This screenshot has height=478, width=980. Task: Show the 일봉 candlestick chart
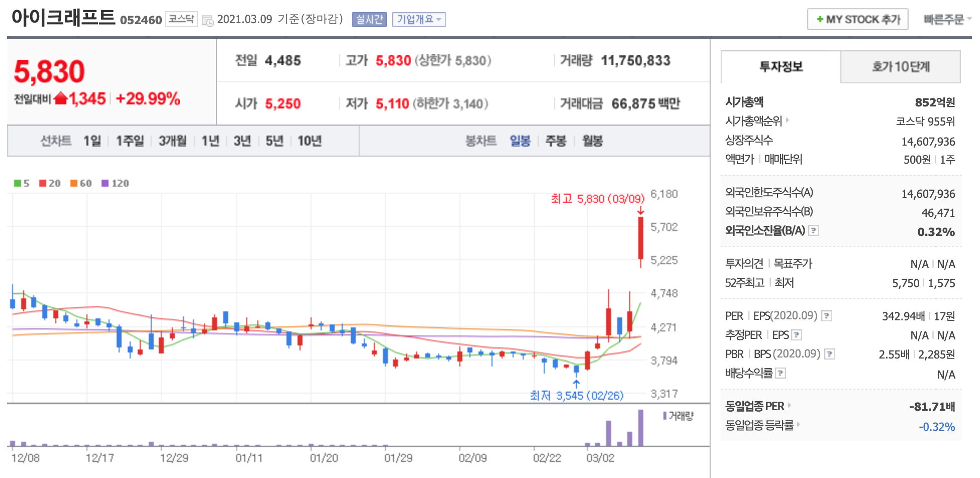[x=520, y=141]
